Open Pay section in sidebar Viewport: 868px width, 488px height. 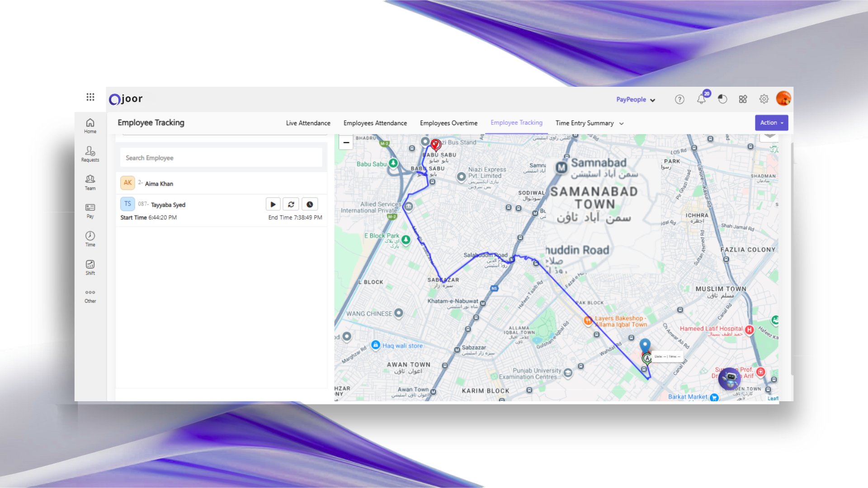[x=90, y=211]
